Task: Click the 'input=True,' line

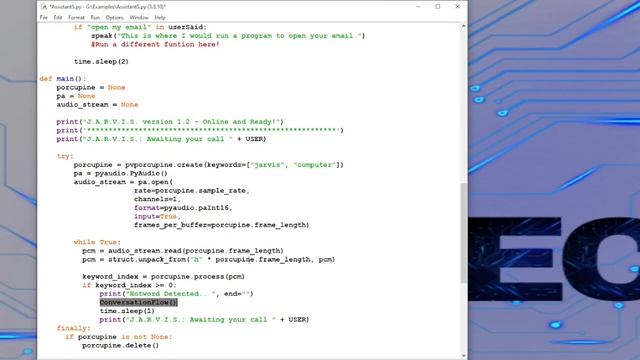Action: tap(157, 216)
